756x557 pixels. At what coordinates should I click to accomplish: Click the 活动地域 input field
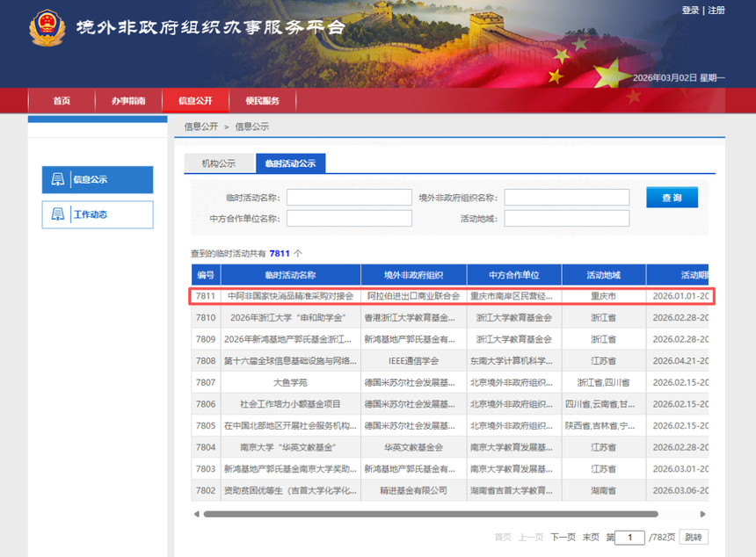(x=566, y=218)
